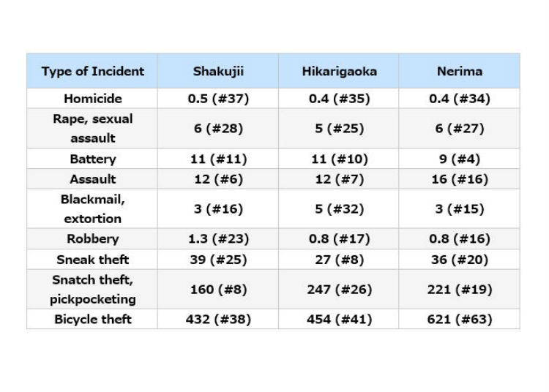The image size is (549, 392).
Task: Select the Blackmail, extortion row label
Action: point(93,208)
